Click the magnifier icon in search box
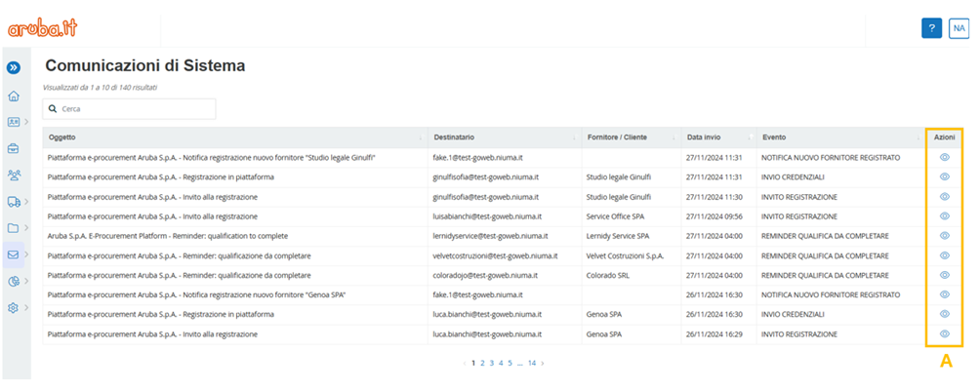The width and height of the screenshot is (980, 390). click(x=53, y=108)
